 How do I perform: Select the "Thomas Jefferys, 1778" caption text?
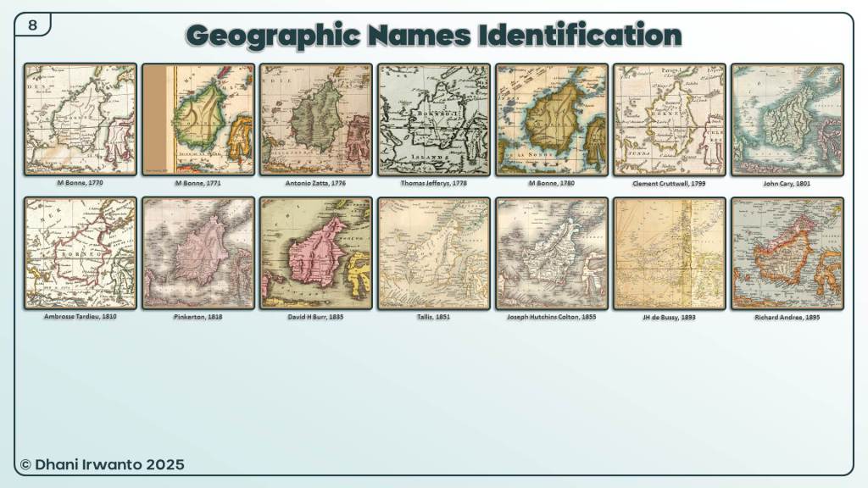pyautogui.click(x=433, y=183)
